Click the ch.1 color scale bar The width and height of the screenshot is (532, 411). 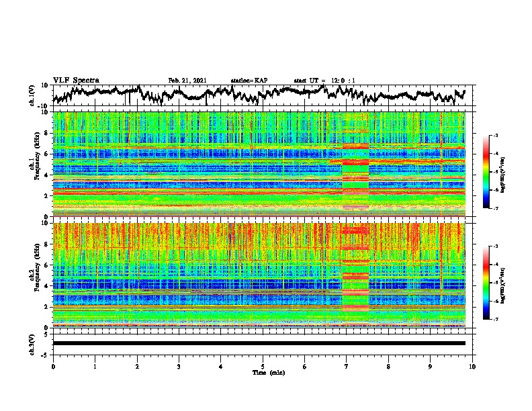pyautogui.click(x=486, y=172)
